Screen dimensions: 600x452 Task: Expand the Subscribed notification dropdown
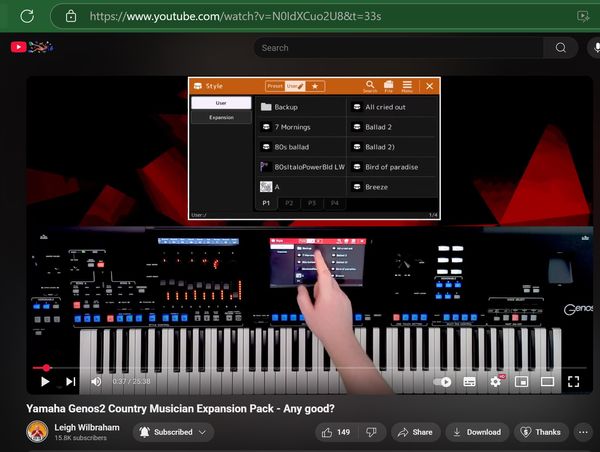pos(173,432)
